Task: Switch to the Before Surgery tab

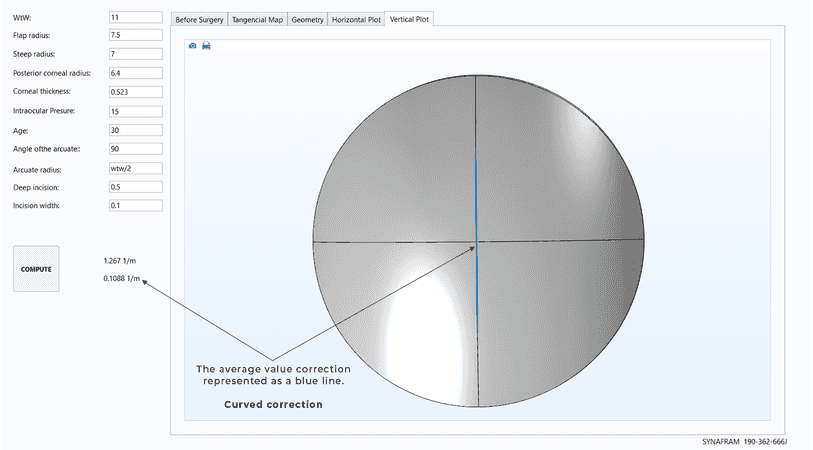Action: 199,20
